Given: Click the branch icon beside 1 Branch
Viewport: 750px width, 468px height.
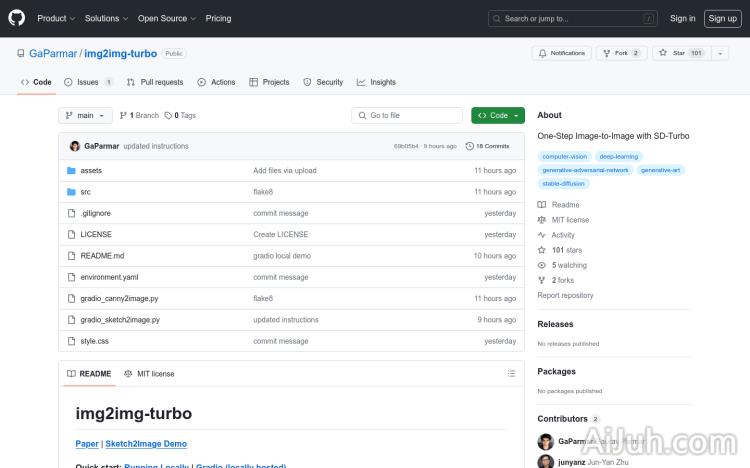Looking at the screenshot, I should click(x=123, y=116).
